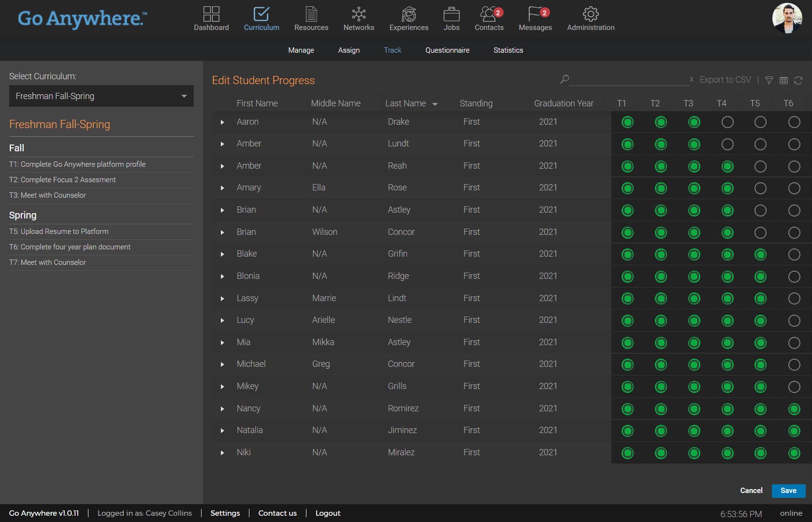Click the student search input field
This screenshot has width=812, height=522.
pos(628,80)
